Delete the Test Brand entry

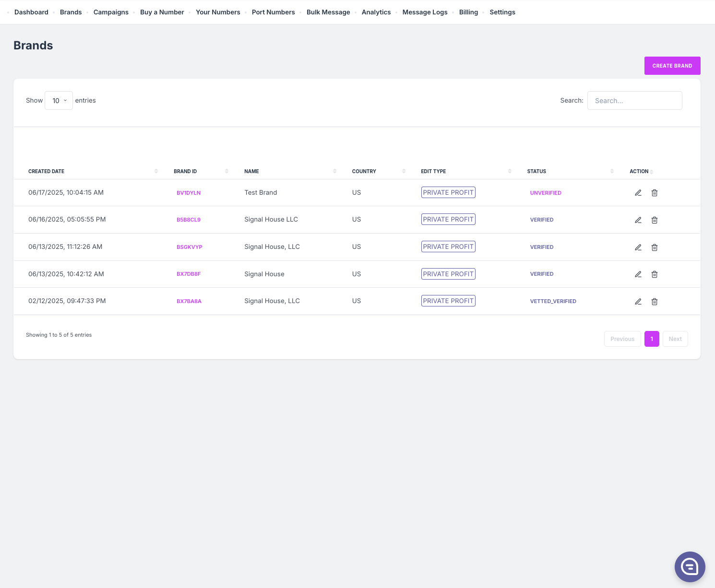655,193
